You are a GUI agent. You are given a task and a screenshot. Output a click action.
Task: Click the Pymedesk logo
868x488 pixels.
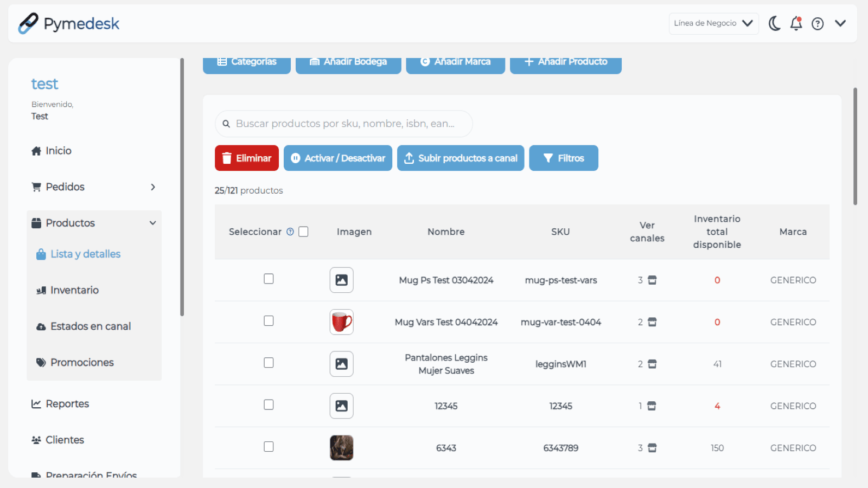[68, 23]
